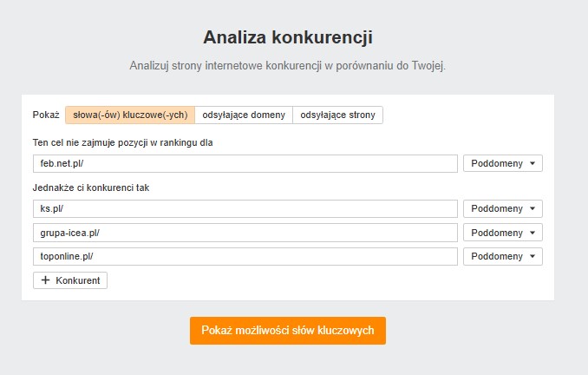Click the 'Jednakże ci konkurenci tak' label
588x375 pixels.
[x=91, y=187]
